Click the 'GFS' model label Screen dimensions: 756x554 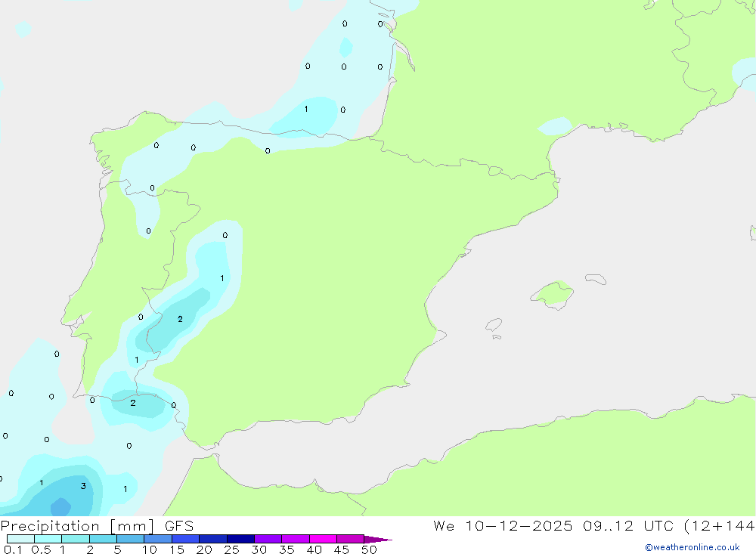point(179,525)
